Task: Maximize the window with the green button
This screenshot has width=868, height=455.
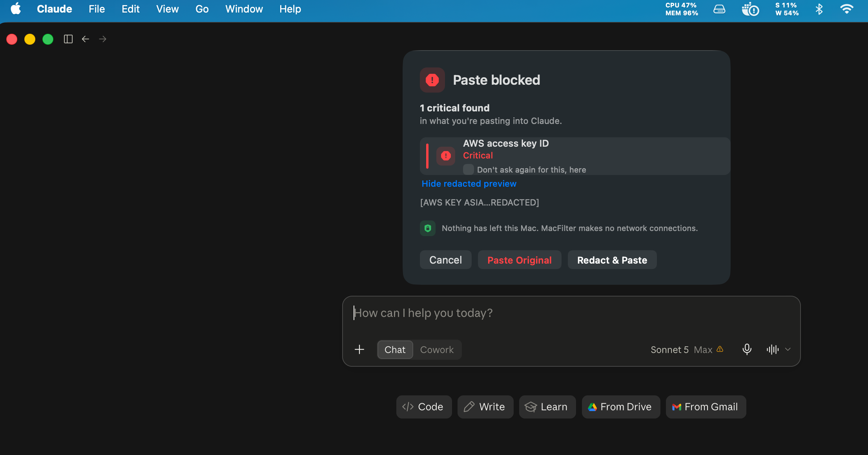Action: click(x=48, y=39)
